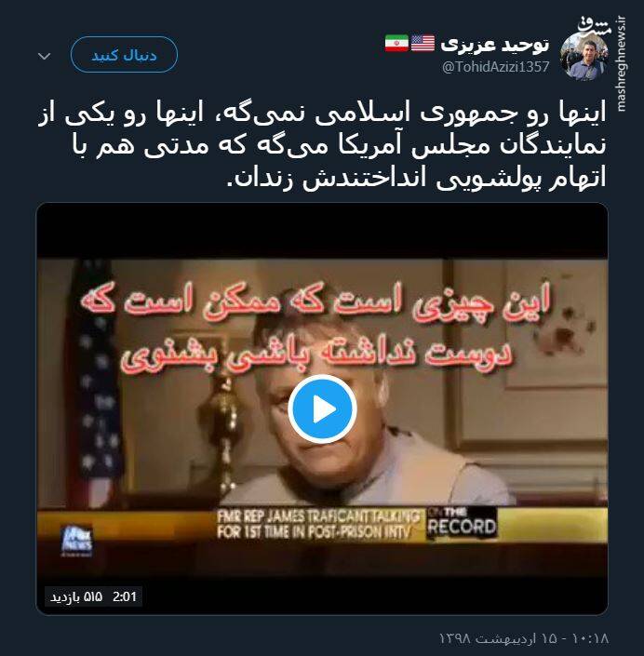Open the @TohidAzizi1357 handle link
Screen dimensions: 644x656
[495, 66]
